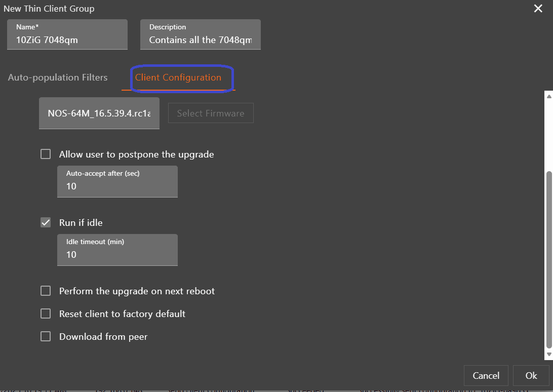Switch to the Auto-population Filters tab

[x=58, y=77]
